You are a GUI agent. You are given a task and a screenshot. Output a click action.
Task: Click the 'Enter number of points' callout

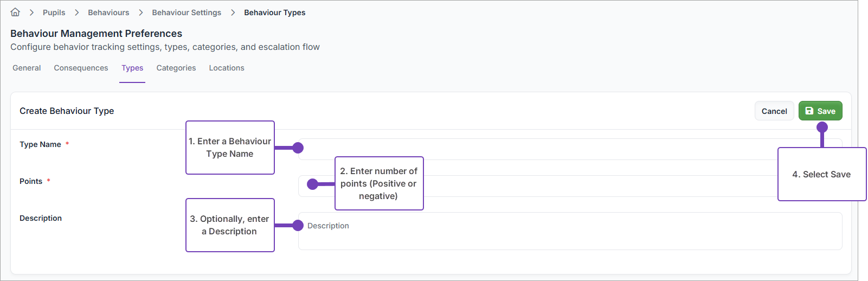click(x=379, y=183)
